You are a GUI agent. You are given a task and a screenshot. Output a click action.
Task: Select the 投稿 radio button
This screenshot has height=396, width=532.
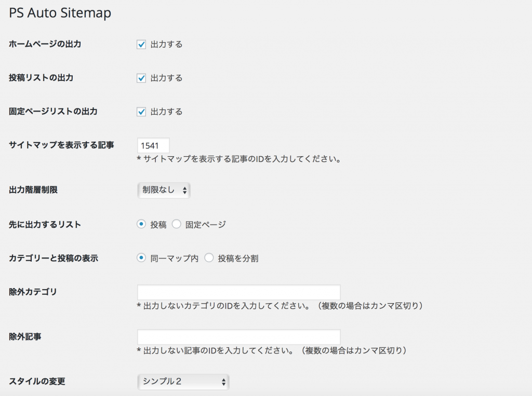tap(141, 225)
